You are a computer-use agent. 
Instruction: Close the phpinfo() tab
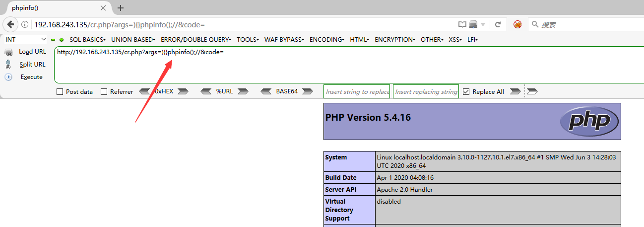(103, 8)
